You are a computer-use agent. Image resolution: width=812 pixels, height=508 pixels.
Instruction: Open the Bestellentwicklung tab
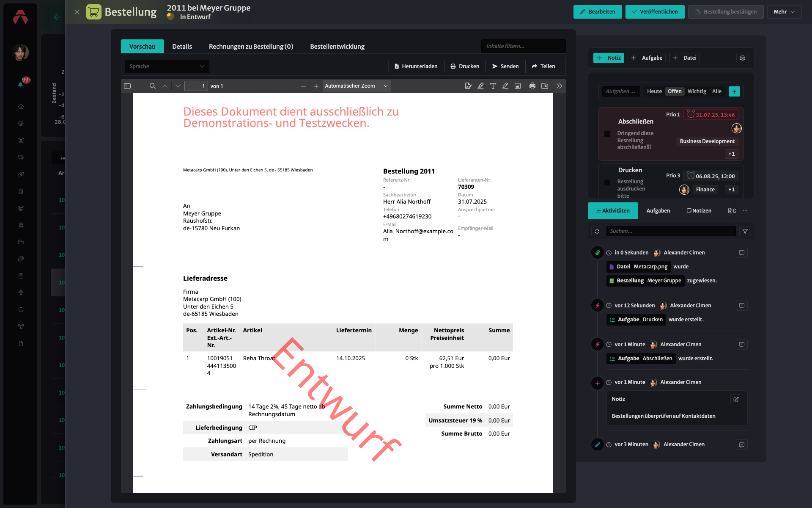coord(337,47)
